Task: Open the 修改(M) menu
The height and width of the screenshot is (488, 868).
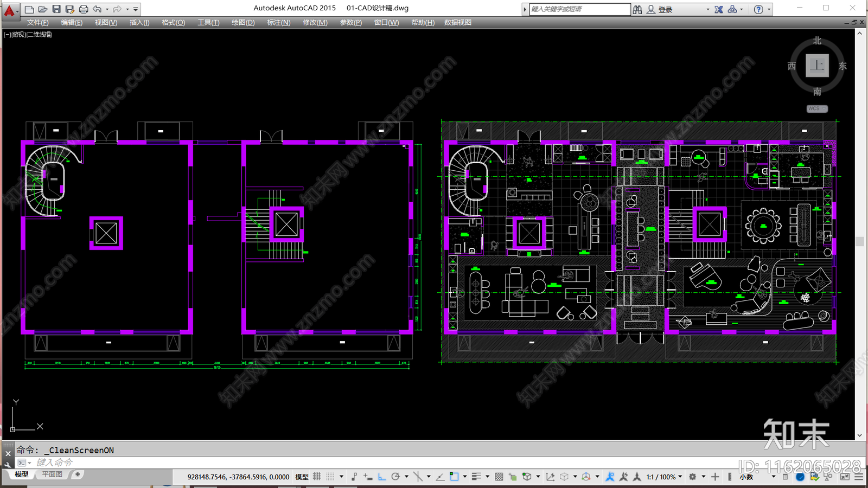Action: tap(315, 23)
